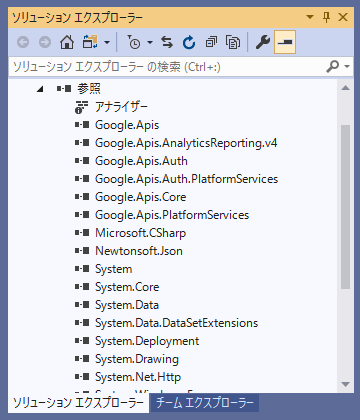Open the switch views dropdown arrow
The image size is (360, 420).
107,42
